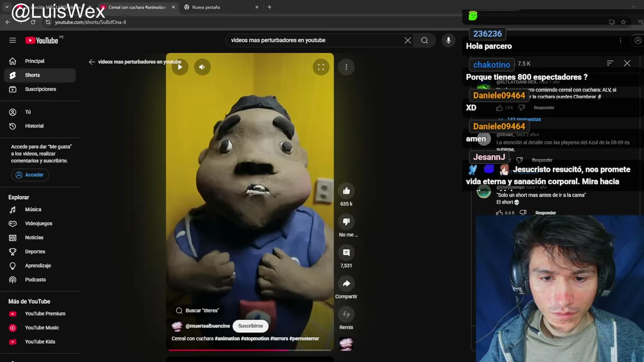This screenshot has height=362, width=644.
Task: Close the Cereal con cuchara tab
Action: [x=174, y=7]
